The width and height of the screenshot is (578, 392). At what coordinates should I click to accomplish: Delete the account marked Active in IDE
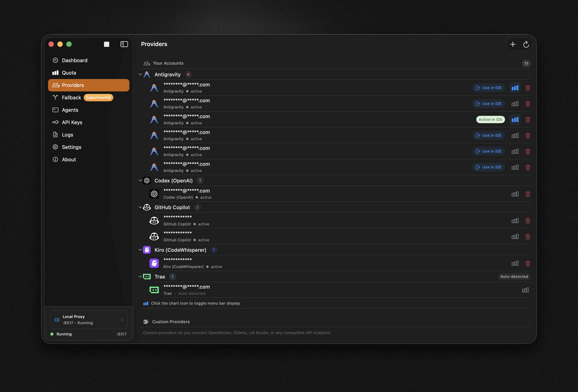[x=528, y=120]
